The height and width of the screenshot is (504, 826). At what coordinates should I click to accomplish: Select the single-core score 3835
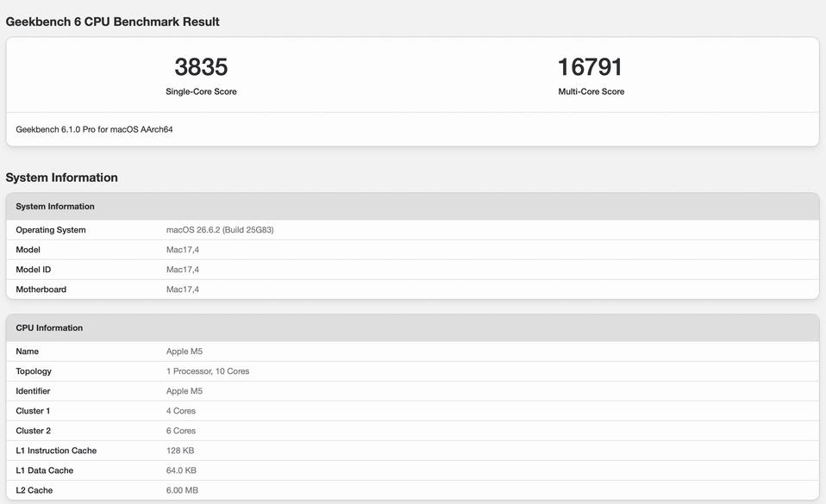tap(201, 67)
